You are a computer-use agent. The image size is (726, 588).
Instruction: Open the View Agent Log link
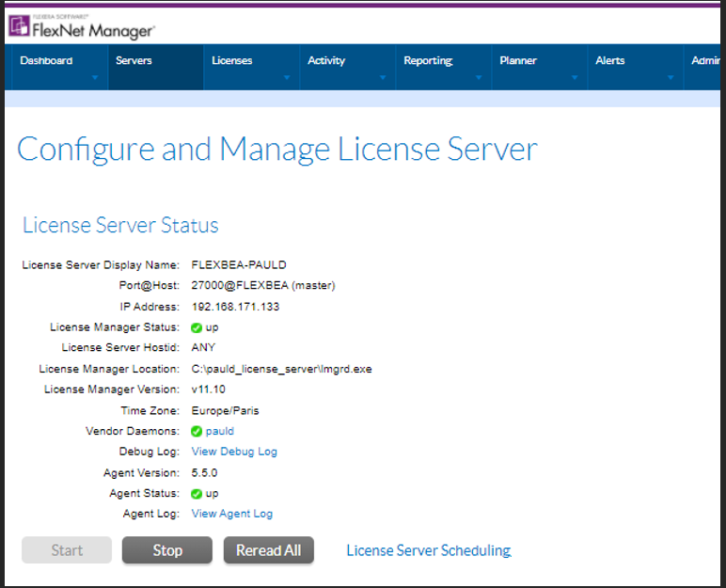[232, 514]
